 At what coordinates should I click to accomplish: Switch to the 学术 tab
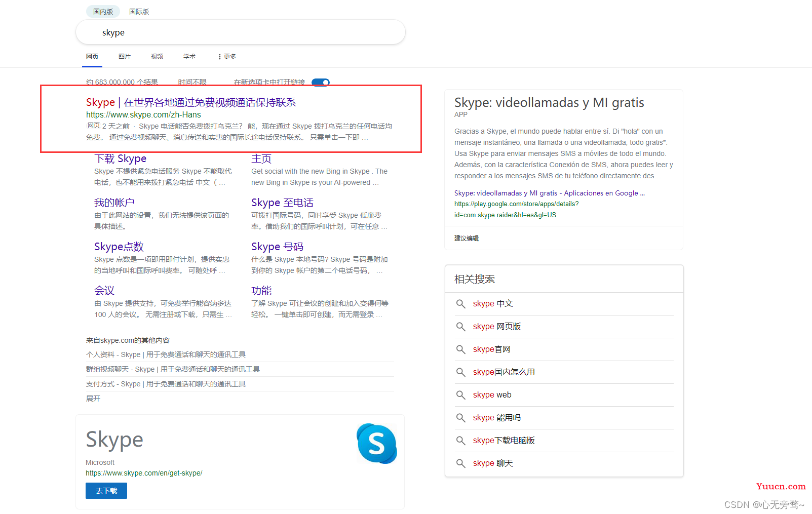point(189,57)
